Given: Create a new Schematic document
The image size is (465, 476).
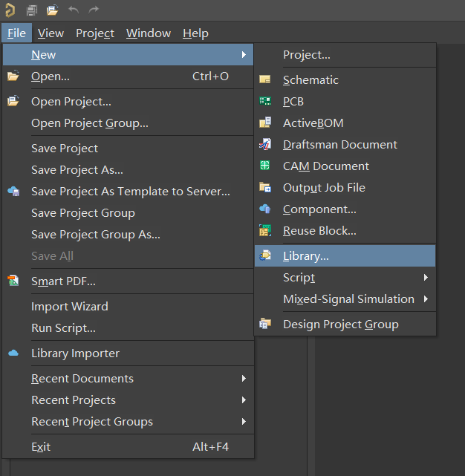Looking at the screenshot, I should point(310,80).
